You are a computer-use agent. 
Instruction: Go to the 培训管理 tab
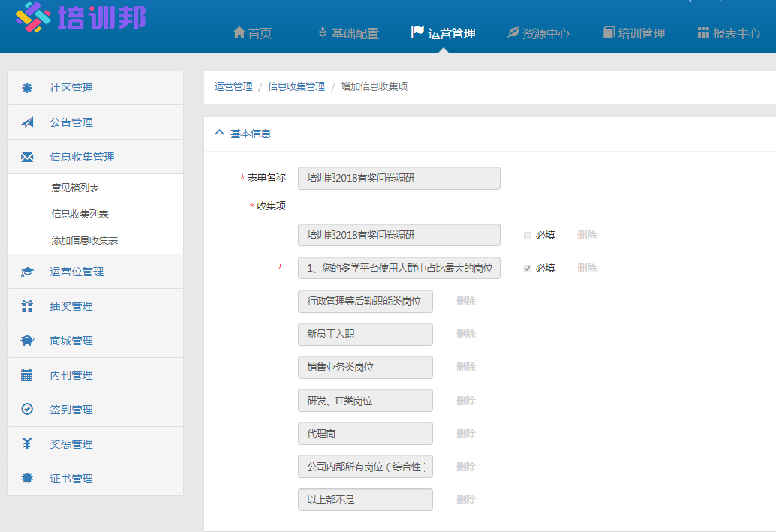pos(634,33)
